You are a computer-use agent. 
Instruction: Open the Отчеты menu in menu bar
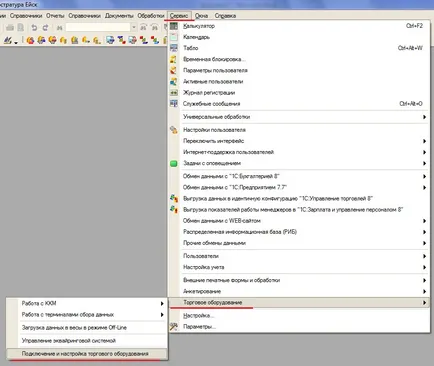coord(55,16)
